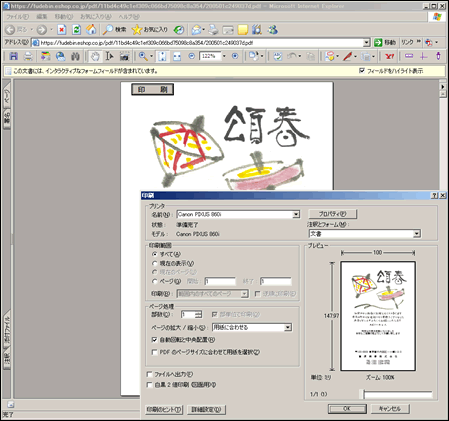This screenshot has width=449, height=421.
Task: Select the すべて print range radio
Action: pos(154,254)
